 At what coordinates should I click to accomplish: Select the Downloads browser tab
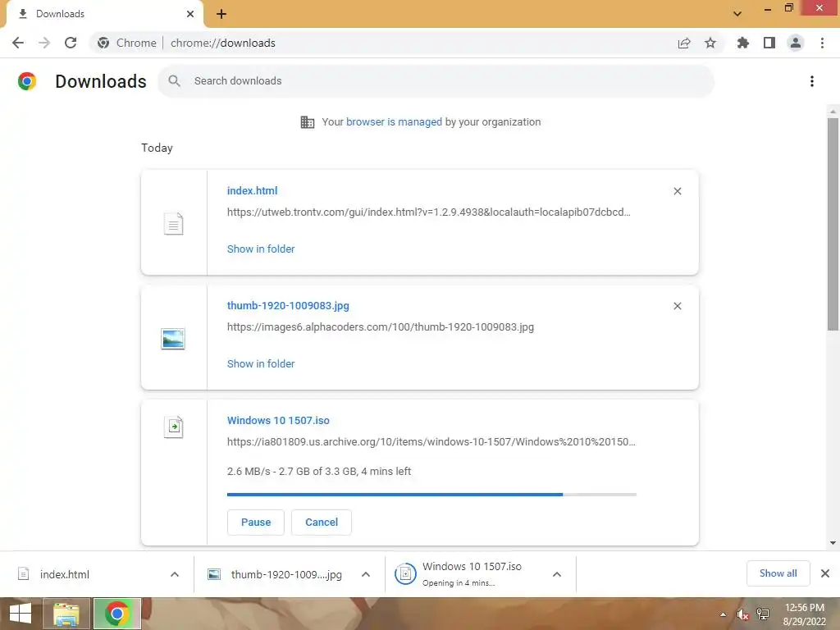(104, 14)
